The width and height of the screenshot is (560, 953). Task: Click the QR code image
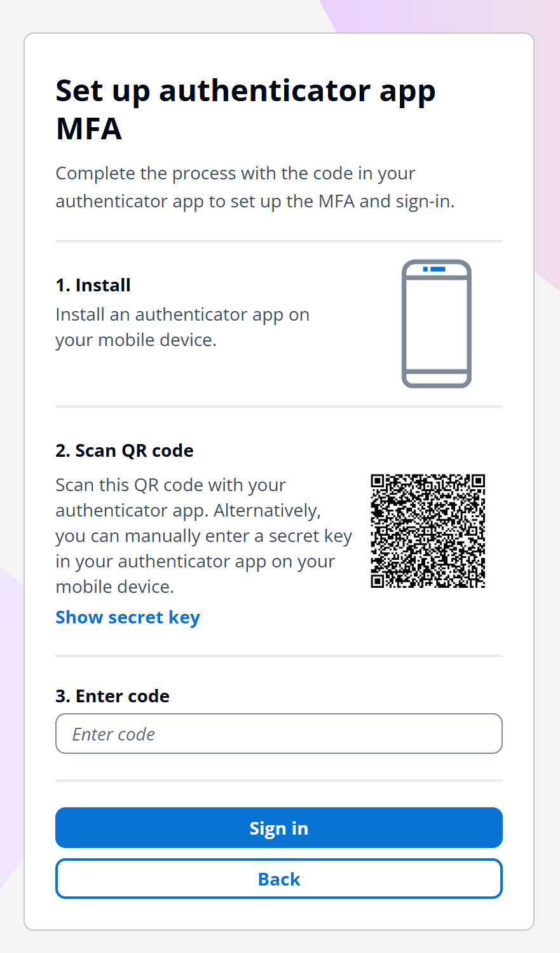click(428, 531)
